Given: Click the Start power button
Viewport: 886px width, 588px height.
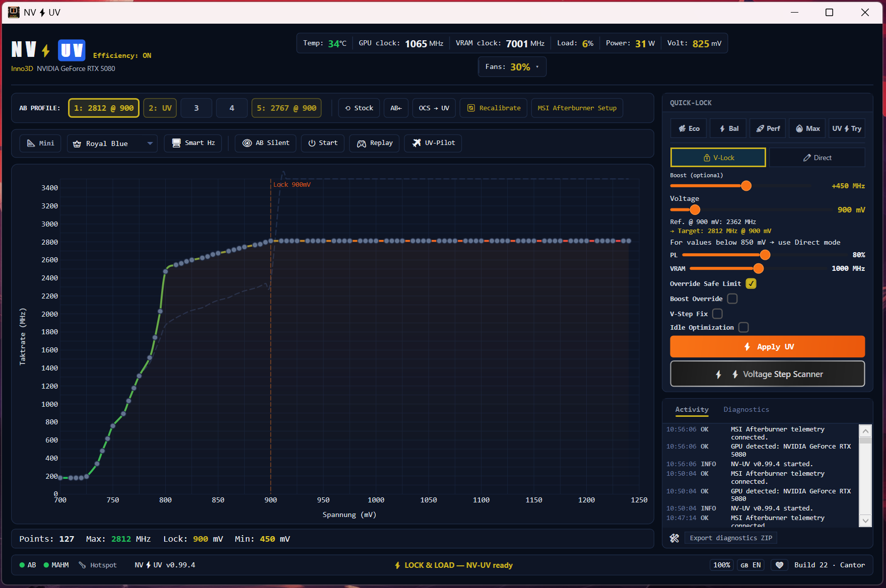Looking at the screenshot, I should [323, 143].
